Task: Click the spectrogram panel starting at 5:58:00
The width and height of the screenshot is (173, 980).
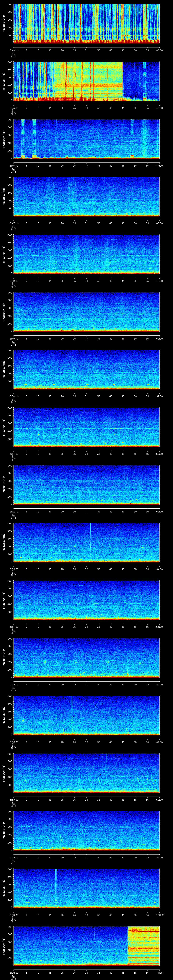Action: [x=86, y=831]
